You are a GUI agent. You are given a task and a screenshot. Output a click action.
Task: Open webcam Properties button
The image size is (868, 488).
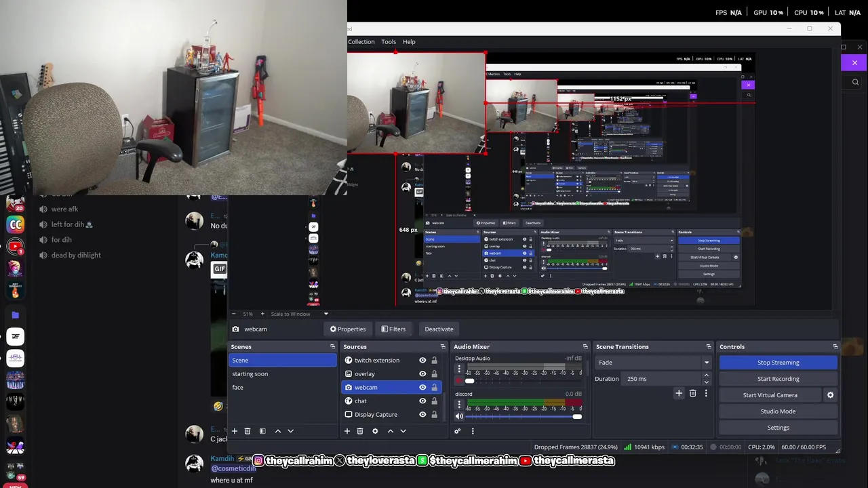(x=348, y=329)
